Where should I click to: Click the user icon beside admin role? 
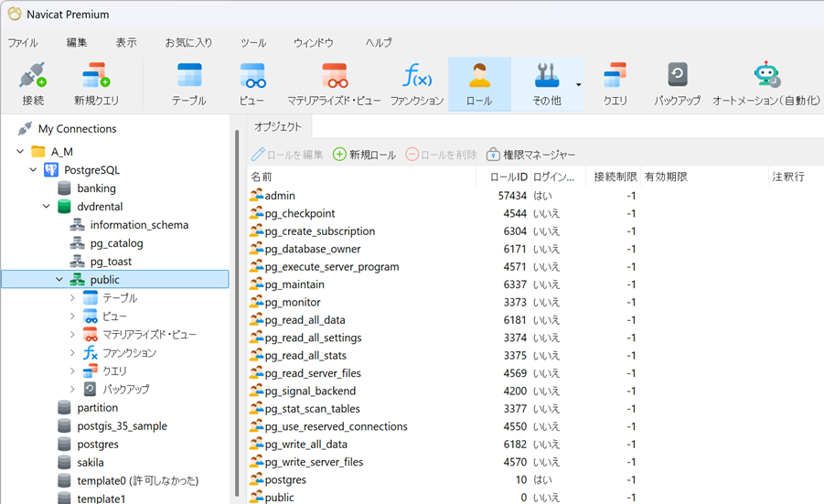click(x=256, y=195)
